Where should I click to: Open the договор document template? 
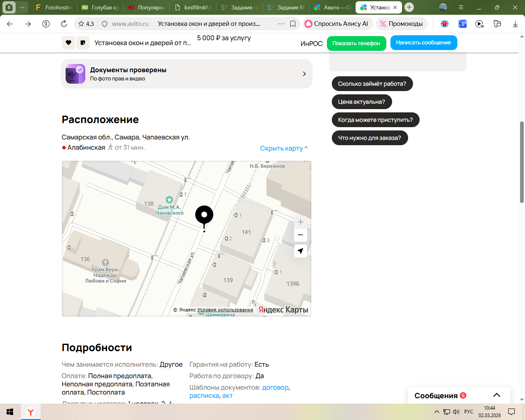275,388
